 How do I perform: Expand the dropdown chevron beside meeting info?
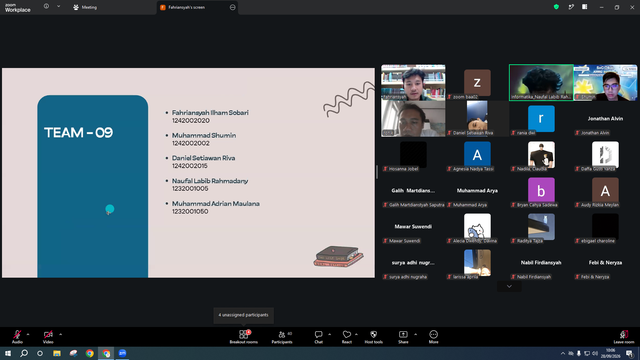(x=58, y=7)
